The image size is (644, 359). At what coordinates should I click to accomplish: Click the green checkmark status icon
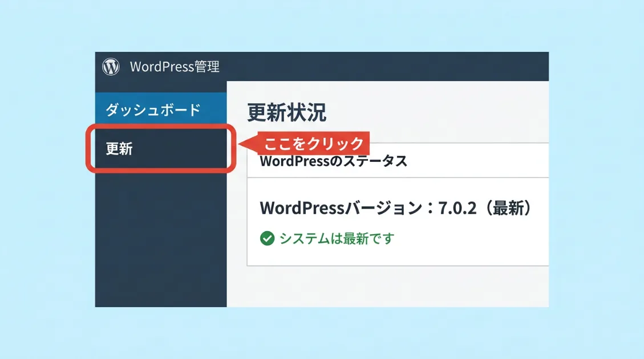tap(267, 238)
